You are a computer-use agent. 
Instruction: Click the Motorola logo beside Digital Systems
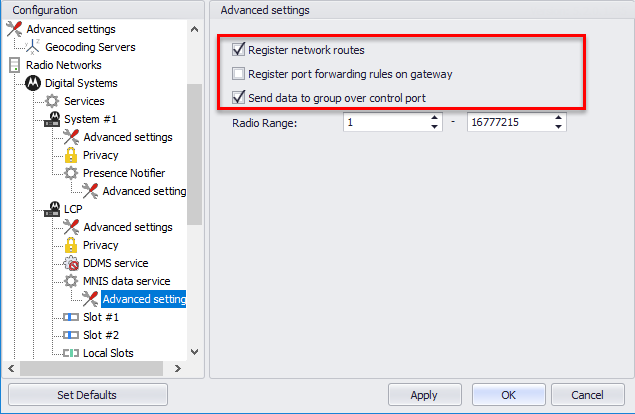(x=33, y=83)
